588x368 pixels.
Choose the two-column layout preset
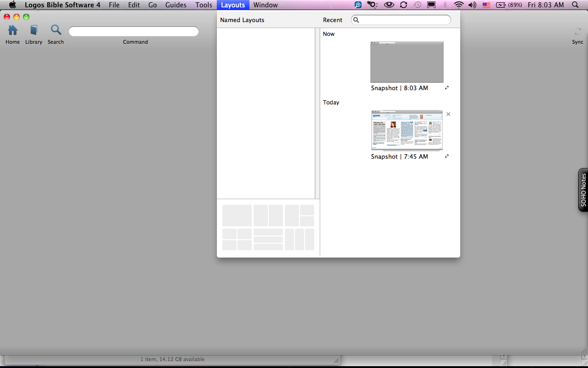pos(268,215)
